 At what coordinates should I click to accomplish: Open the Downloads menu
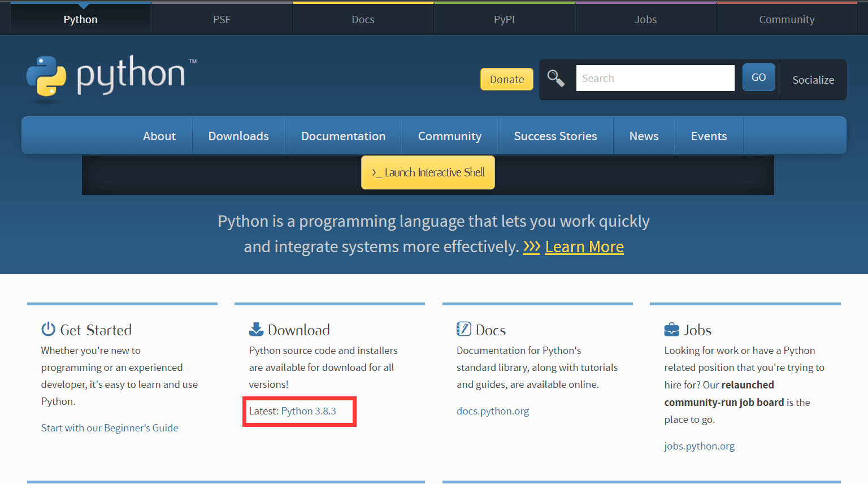click(238, 136)
